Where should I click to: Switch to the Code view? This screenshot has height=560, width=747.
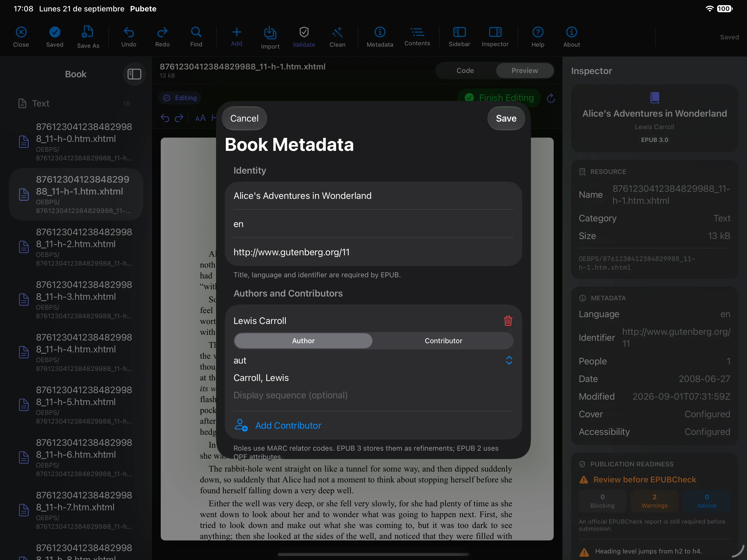(465, 71)
